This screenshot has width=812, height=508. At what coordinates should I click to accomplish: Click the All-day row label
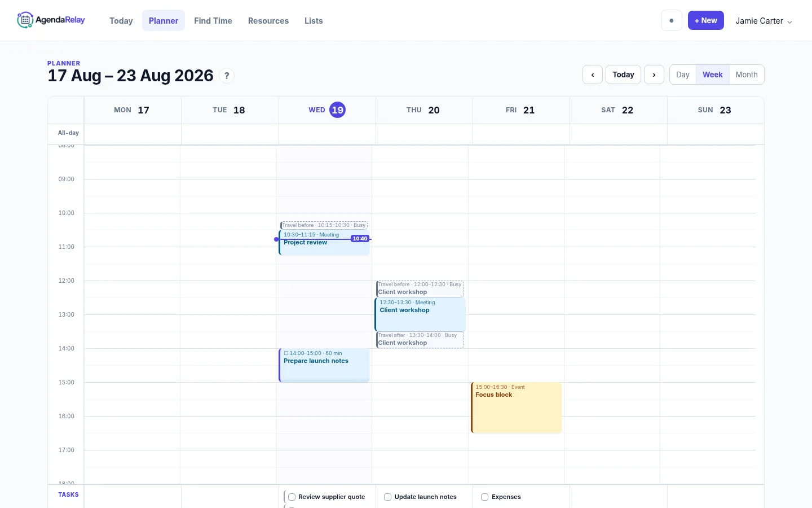pyautogui.click(x=68, y=133)
